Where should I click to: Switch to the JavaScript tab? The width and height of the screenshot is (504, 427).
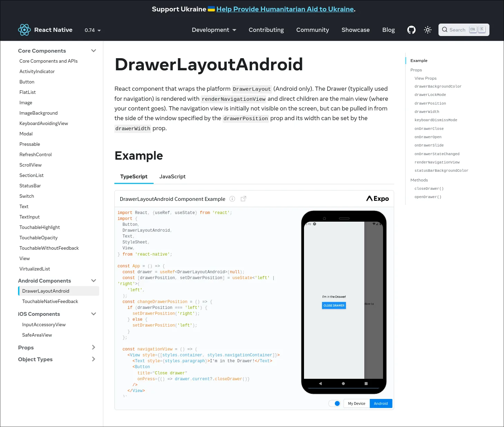(172, 177)
